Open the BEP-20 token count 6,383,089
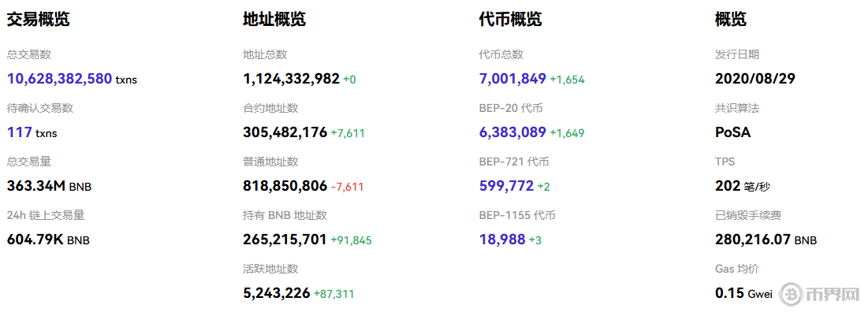 click(512, 132)
